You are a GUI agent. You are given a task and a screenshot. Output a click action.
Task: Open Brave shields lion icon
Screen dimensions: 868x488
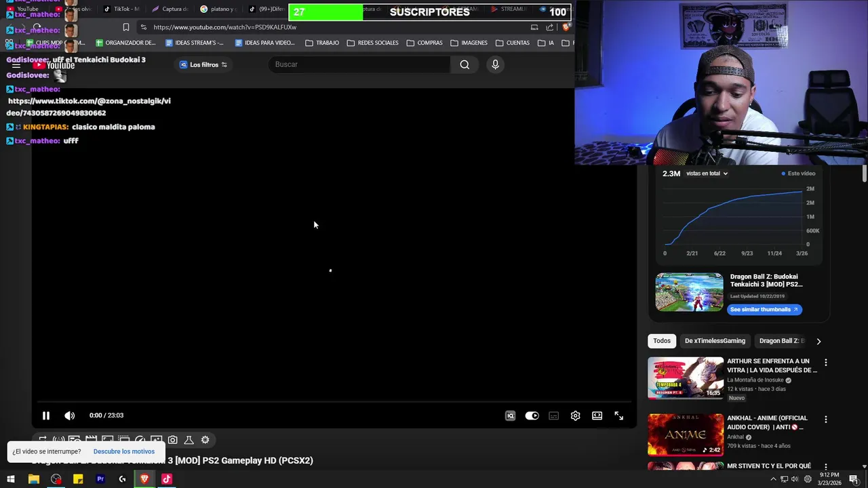click(x=566, y=27)
